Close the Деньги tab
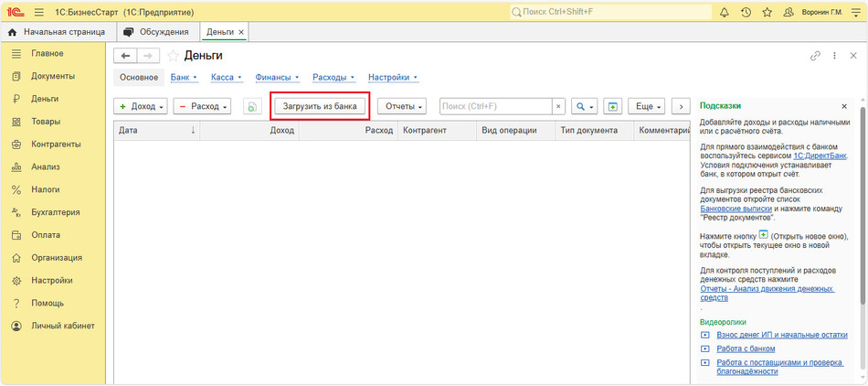The image size is (868, 386). 241,32
